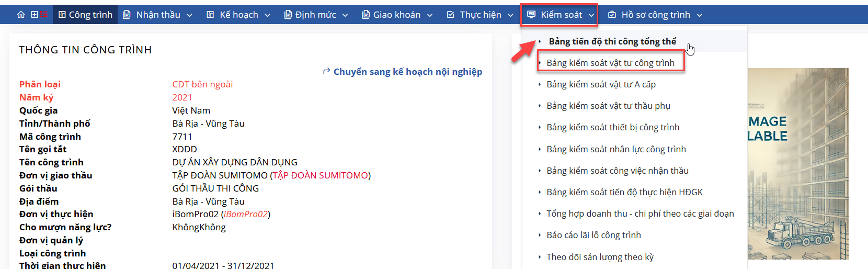The width and height of the screenshot is (868, 269).
Task: Click the Kế hoạch grid icon
Action: (x=210, y=15)
